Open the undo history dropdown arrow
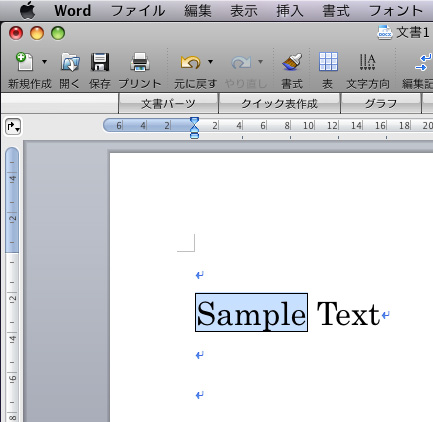Screen dimensions: 433x422 tap(210, 62)
